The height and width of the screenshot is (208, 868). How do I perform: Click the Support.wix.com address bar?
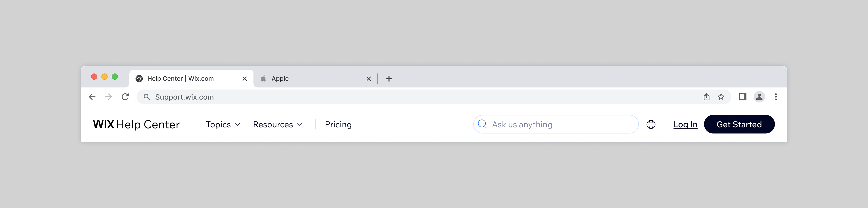404,97
